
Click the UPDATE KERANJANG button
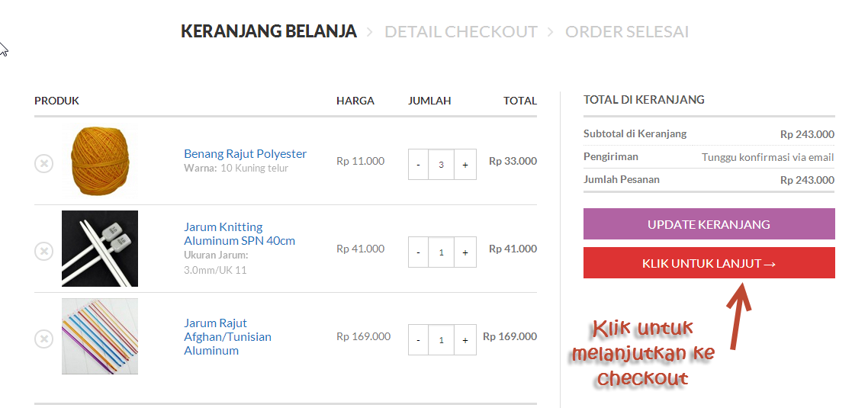tap(709, 224)
